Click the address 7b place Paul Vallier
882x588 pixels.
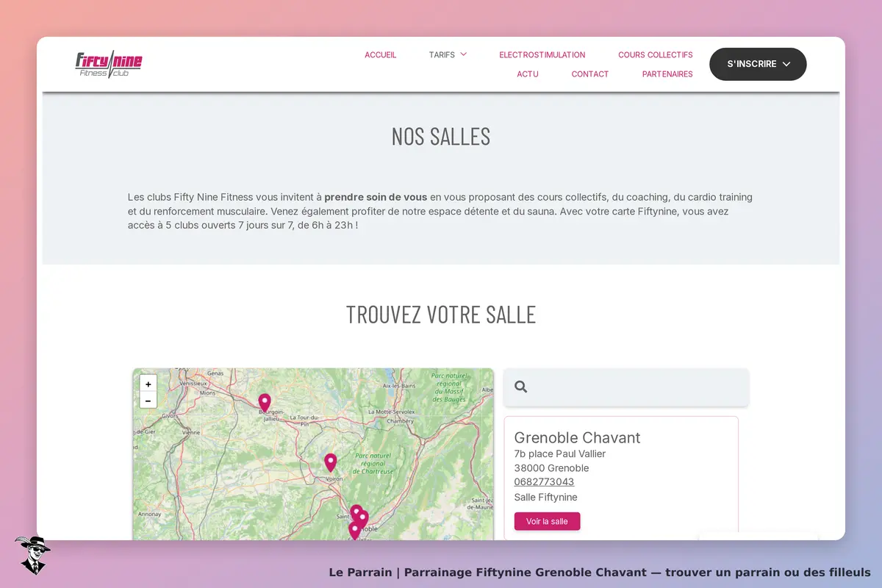click(560, 454)
